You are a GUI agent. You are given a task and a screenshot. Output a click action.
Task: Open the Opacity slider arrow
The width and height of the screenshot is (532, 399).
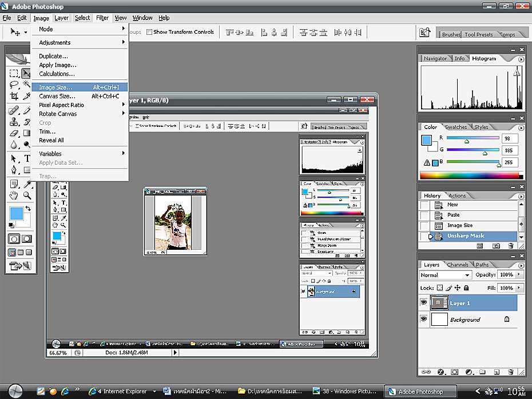tap(519, 274)
